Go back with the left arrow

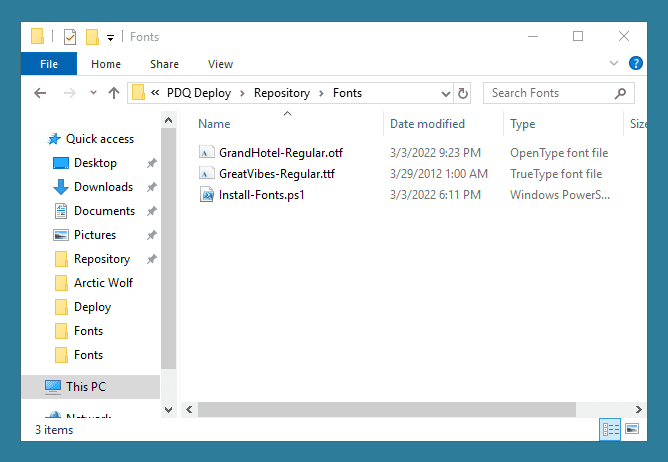click(40, 93)
